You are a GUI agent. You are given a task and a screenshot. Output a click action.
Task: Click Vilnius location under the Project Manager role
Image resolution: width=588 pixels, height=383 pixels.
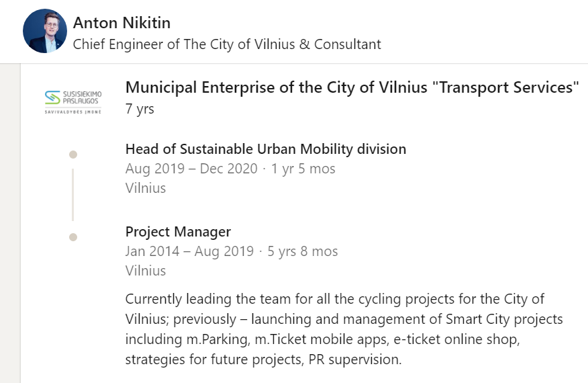tap(145, 271)
